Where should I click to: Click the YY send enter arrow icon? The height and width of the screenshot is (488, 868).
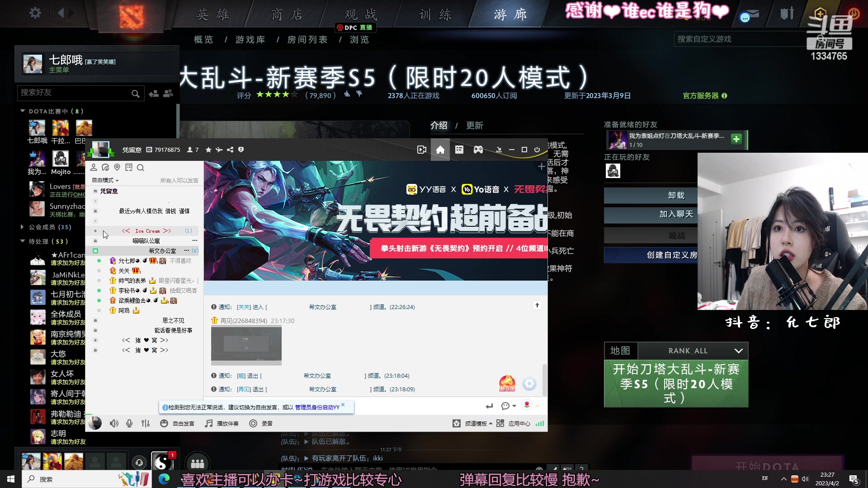tap(489, 406)
